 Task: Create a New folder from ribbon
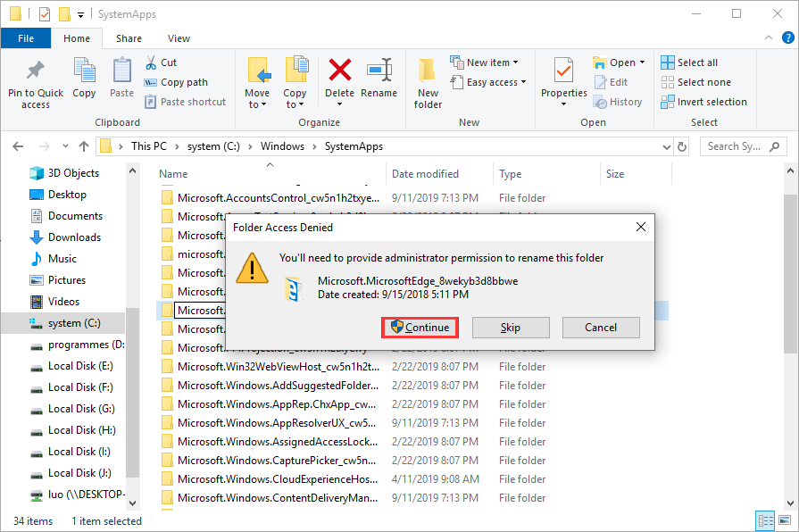(428, 84)
